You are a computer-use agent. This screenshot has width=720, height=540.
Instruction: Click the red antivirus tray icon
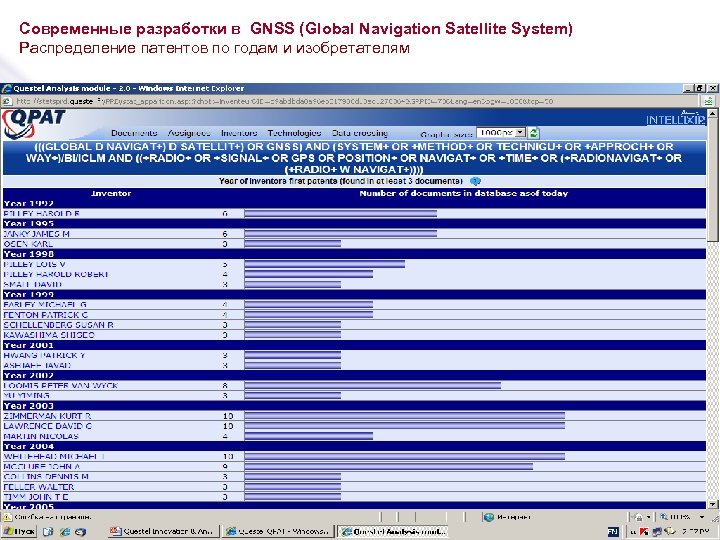644,532
